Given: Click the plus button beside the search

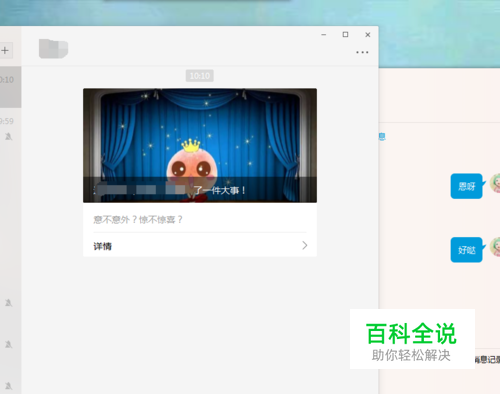Looking at the screenshot, I should click(x=5, y=50).
